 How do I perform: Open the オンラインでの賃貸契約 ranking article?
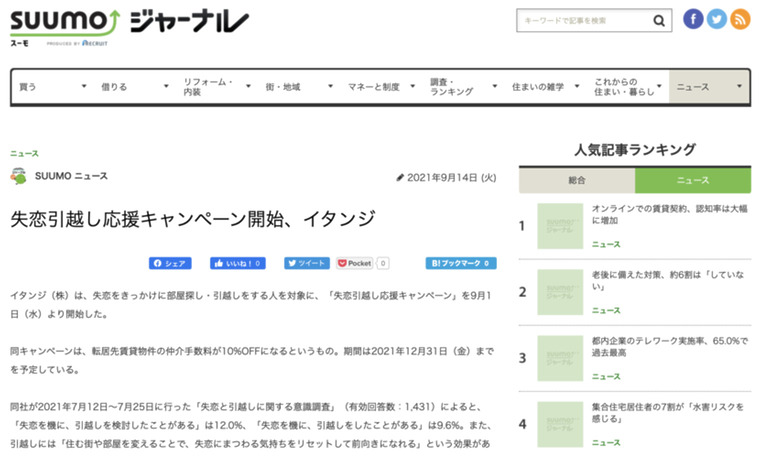tap(668, 214)
